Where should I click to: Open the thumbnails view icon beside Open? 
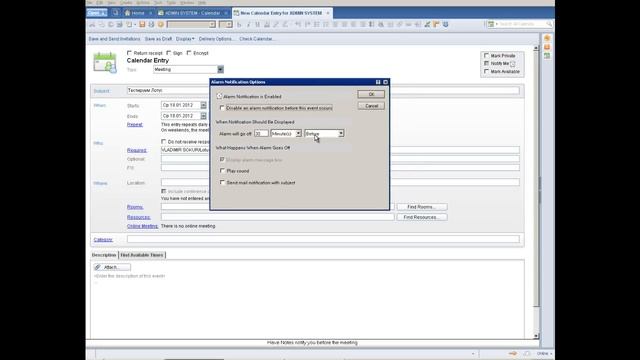tap(116, 13)
